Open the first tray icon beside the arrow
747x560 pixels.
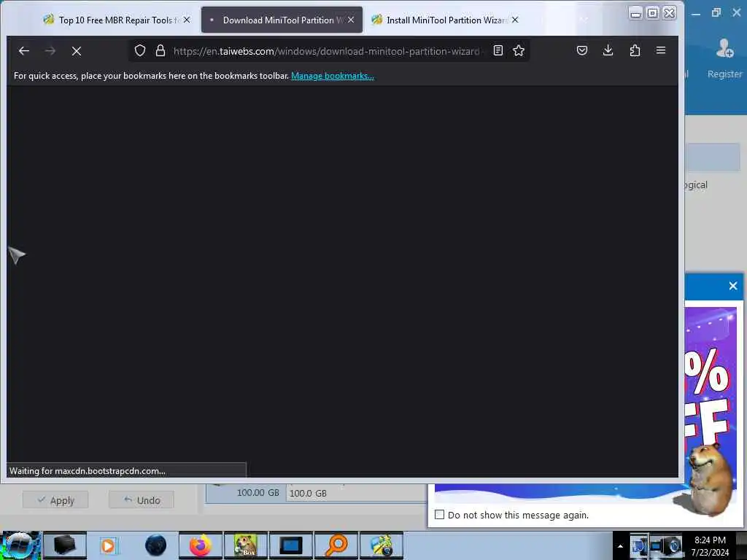tap(639, 545)
